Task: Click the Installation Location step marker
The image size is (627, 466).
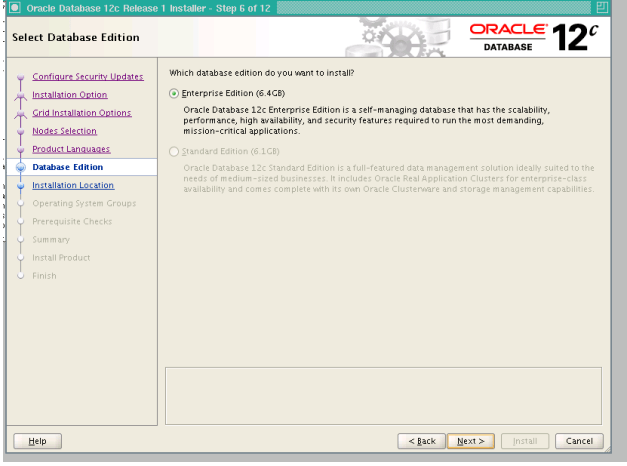Action: click(21, 186)
